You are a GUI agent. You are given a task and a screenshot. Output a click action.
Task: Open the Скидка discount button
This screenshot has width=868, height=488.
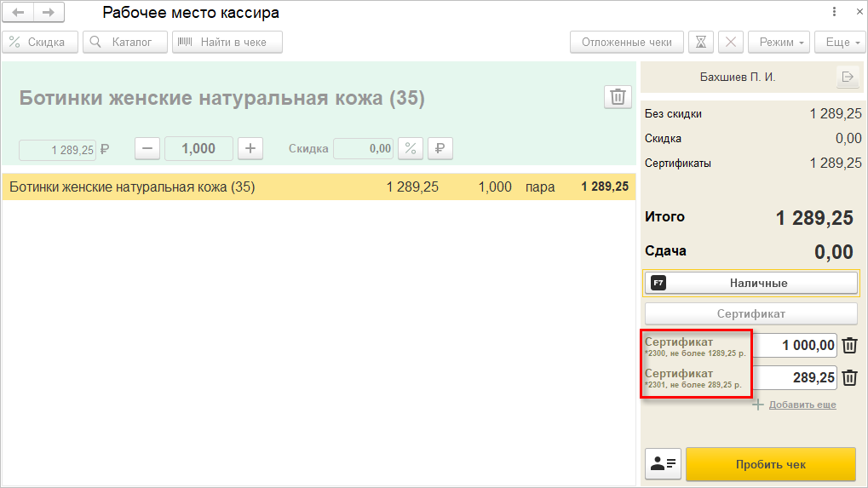40,42
